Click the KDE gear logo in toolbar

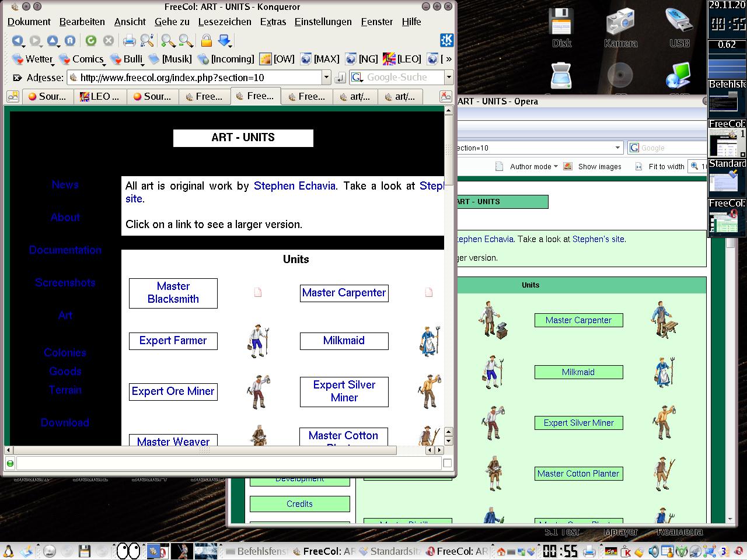(446, 40)
